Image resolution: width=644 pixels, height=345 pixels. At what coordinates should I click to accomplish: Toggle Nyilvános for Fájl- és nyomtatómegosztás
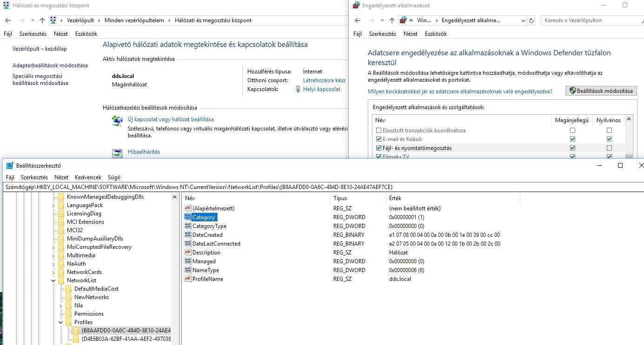[609, 148]
